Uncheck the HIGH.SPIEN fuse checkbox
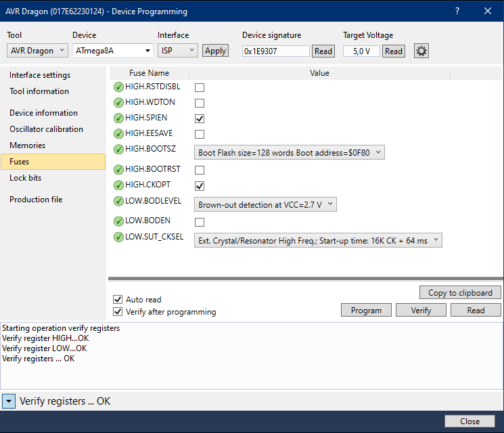This screenshot has height=433, width=504. point(200,118)
